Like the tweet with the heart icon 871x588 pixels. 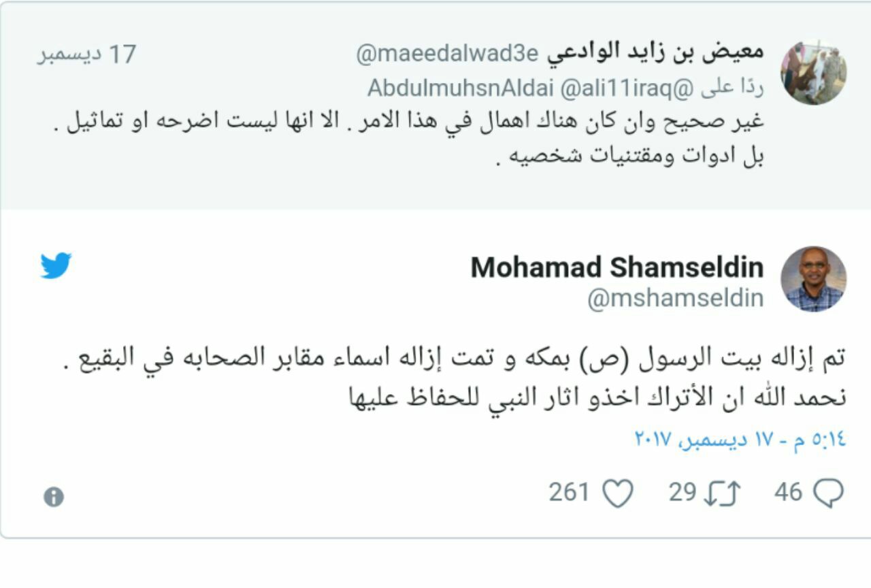(x=619, y=493)
